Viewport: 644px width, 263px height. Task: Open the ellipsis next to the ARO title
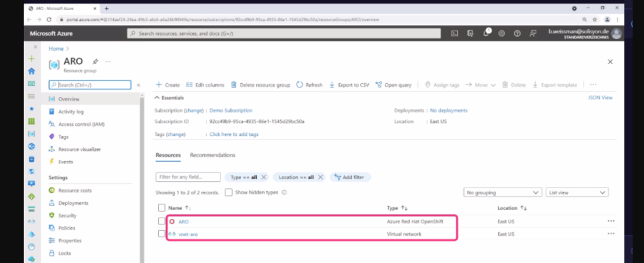[x=108, y=62]
